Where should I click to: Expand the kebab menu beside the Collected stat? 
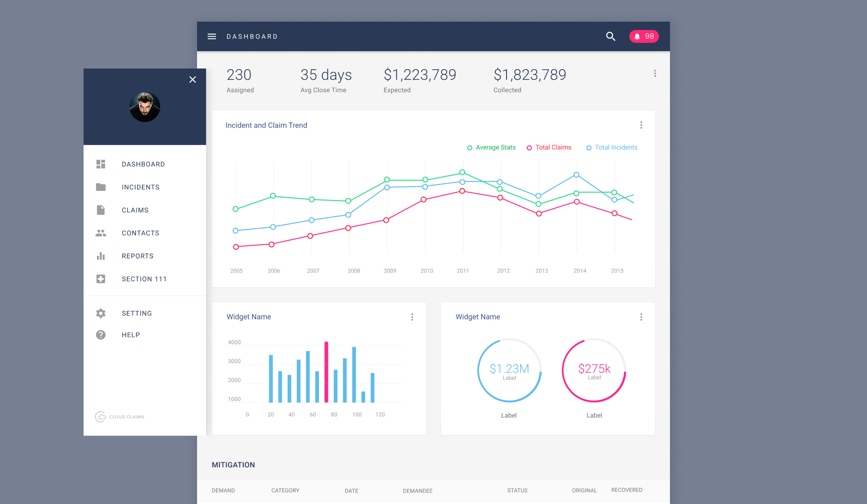pos(655,74)
